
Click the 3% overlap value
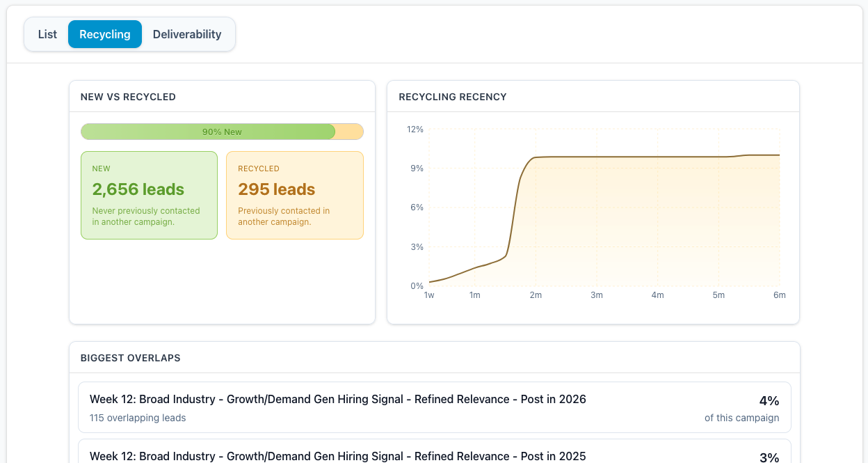point(769,457)
